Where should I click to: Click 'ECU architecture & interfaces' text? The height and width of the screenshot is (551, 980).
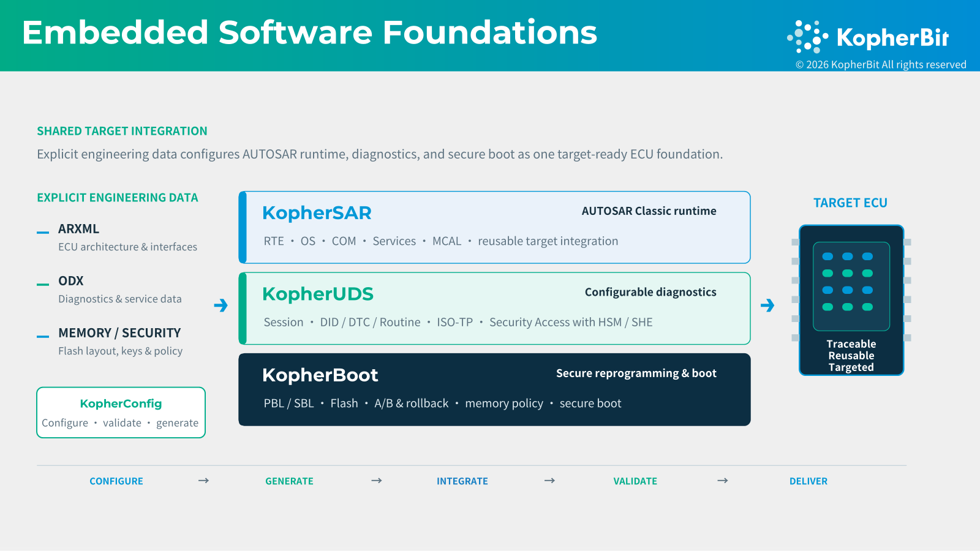127,247
